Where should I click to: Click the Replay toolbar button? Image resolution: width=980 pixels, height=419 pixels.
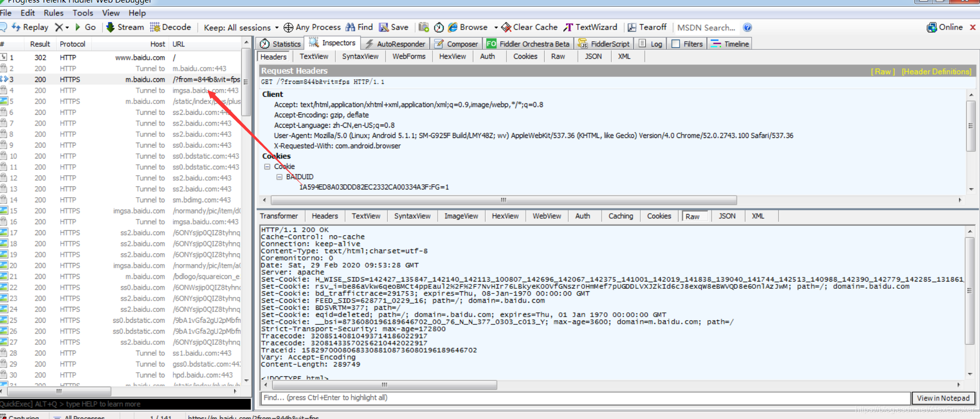[30, 27]
